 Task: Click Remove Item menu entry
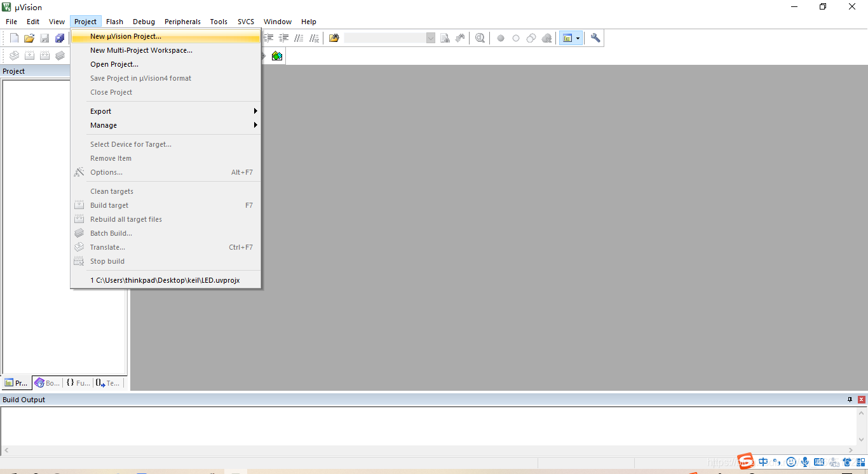(x=166, y=158)
